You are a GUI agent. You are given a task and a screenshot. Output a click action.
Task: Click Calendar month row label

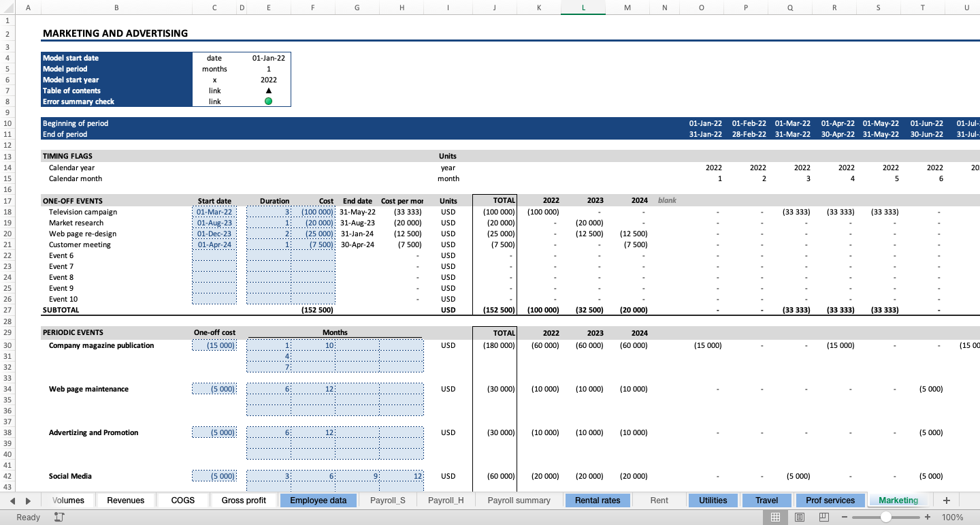[x=76, y=178]
